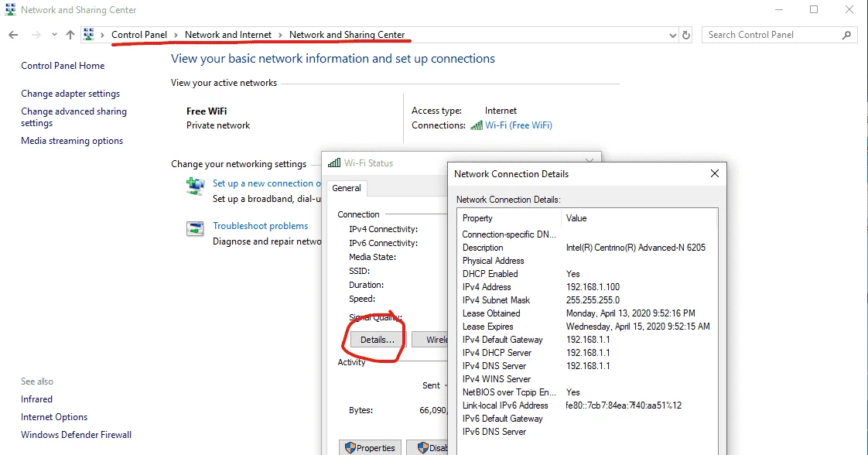The width and height of the screenshot is (868, 455).
Task: Select the IPv4 Default Gateway row
Action: tap(586, 340)
